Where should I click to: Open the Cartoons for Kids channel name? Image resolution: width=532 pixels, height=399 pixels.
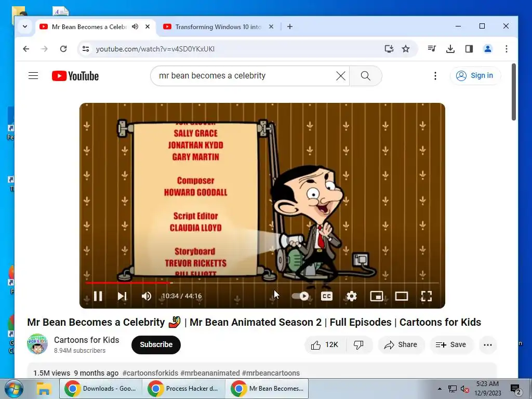tap(87, 340)
